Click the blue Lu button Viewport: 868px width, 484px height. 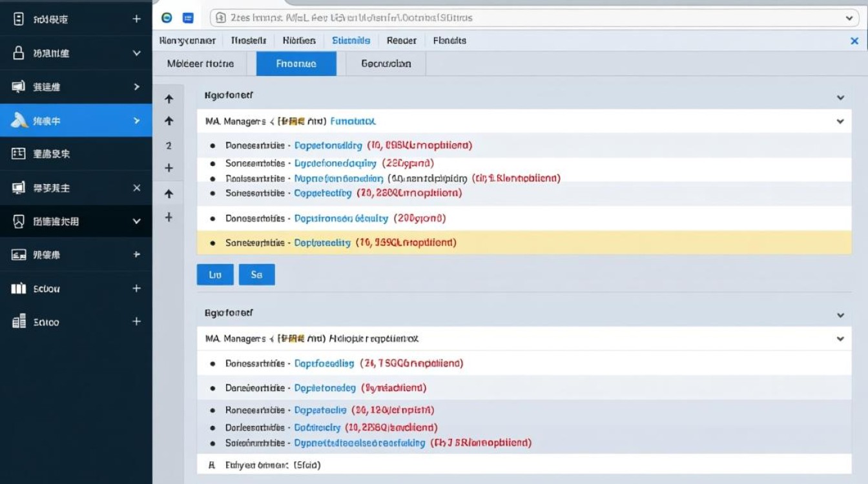(214, 274)
